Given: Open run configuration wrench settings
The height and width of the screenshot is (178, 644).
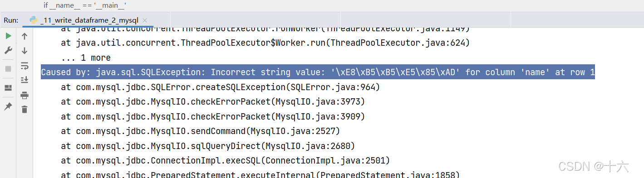Looking at the screenshot, I should tap(8, 50).
